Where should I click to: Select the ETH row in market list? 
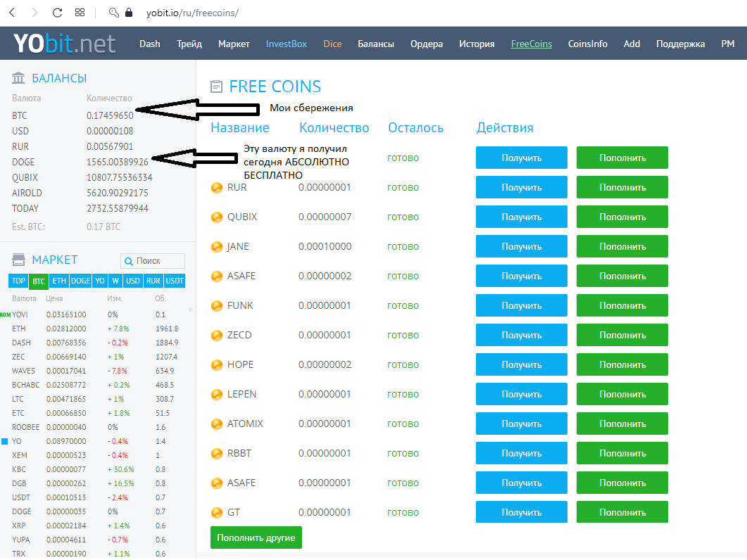[x=95, y=329]
